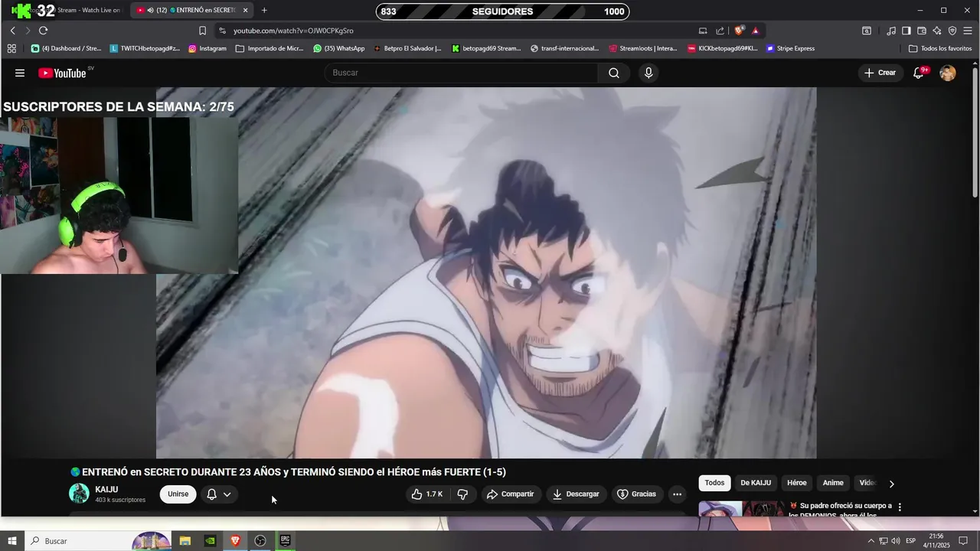Select the Anime filter chip

pos(833,483)
